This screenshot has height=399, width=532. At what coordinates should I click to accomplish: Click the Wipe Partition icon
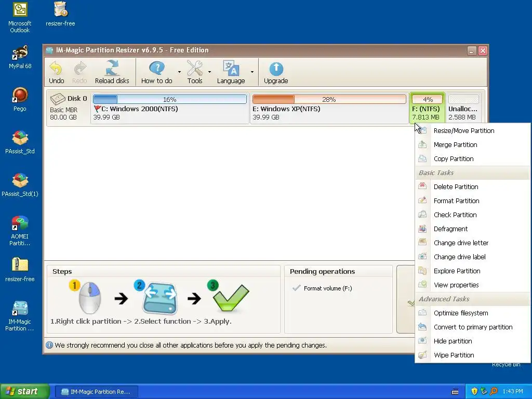pos(422,354)
